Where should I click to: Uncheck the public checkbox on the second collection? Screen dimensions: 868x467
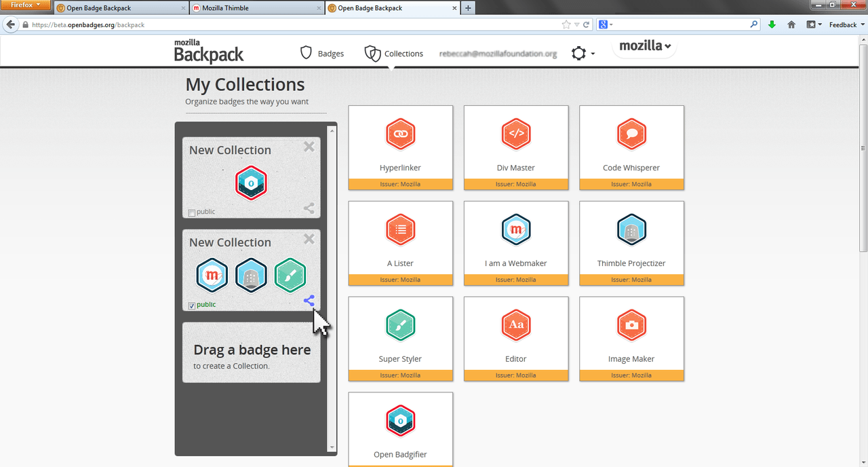(x=191, y=305)
